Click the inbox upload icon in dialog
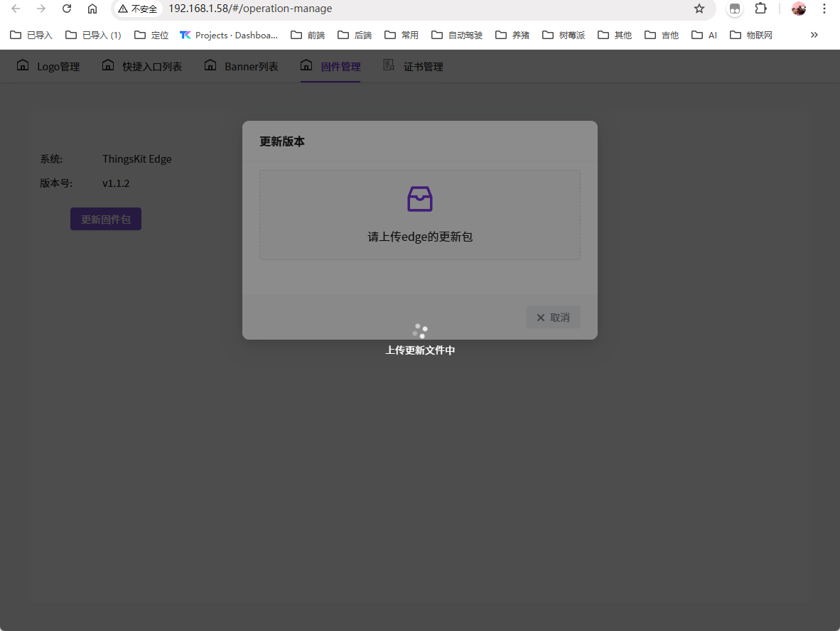840x631 pixels. point(419,199)
